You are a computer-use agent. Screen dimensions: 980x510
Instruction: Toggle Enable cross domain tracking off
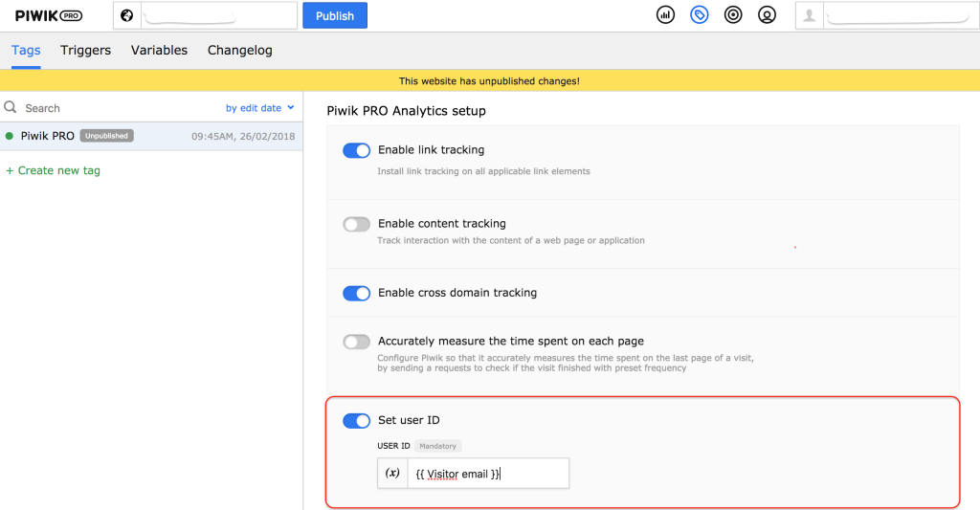click(x=356, y=293)
